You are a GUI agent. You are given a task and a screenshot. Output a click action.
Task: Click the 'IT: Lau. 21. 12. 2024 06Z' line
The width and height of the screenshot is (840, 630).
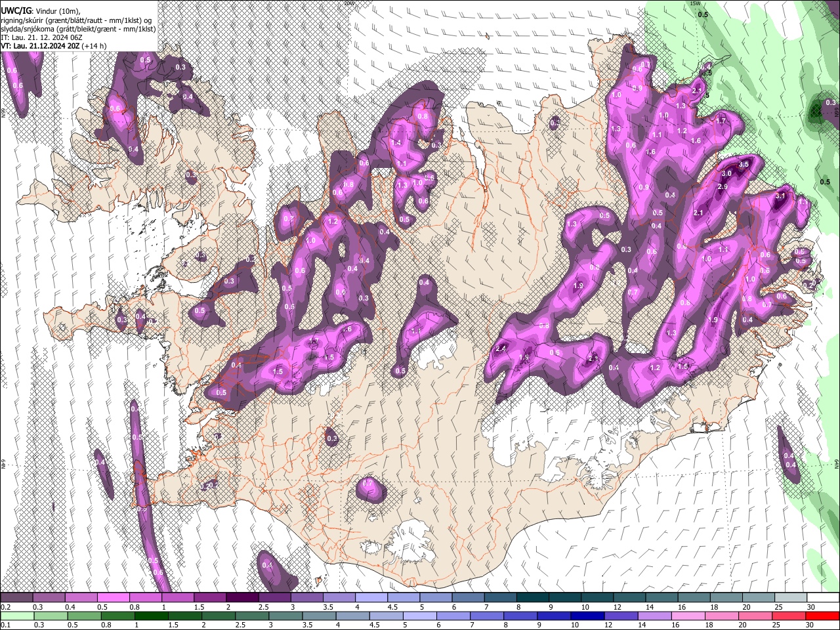coord(41,37)
